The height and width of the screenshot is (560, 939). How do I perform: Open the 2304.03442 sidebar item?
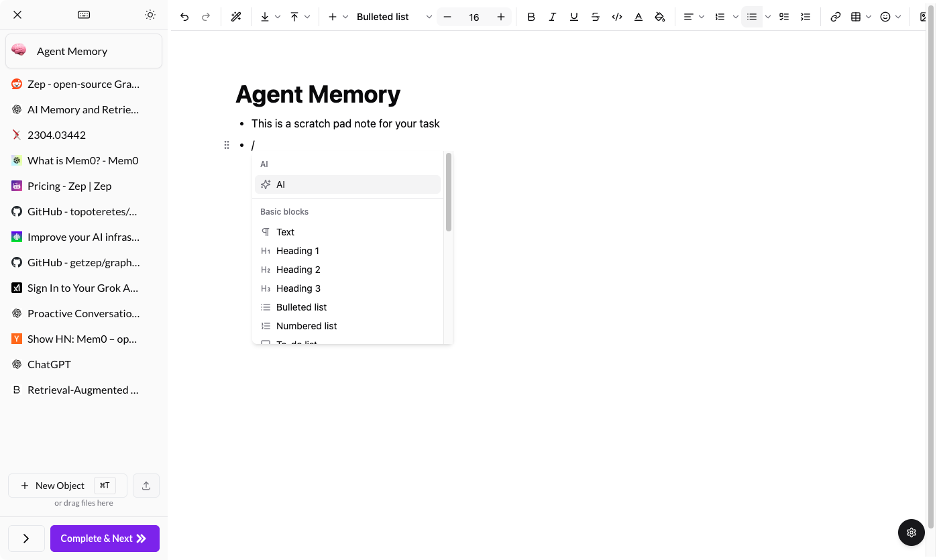point(84,135)
